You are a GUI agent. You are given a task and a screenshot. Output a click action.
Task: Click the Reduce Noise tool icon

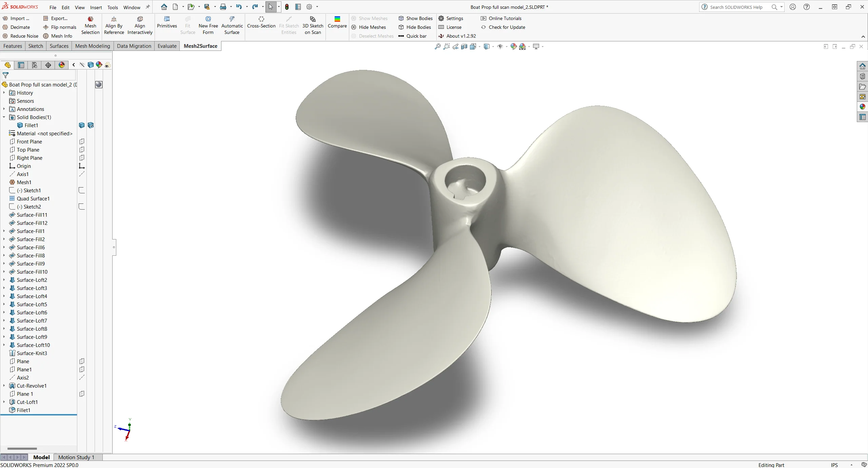click(5, 36)
